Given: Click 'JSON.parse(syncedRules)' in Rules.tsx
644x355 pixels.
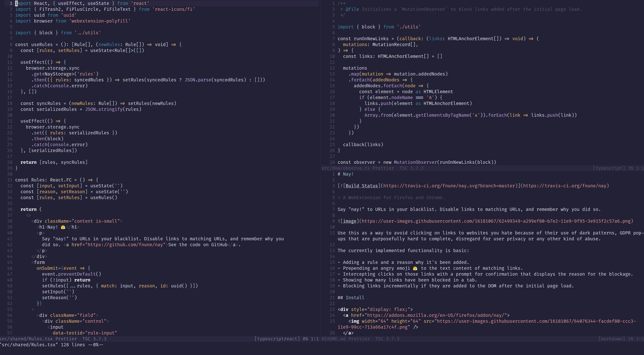Looking at the screenshot, I should point(215,80).
